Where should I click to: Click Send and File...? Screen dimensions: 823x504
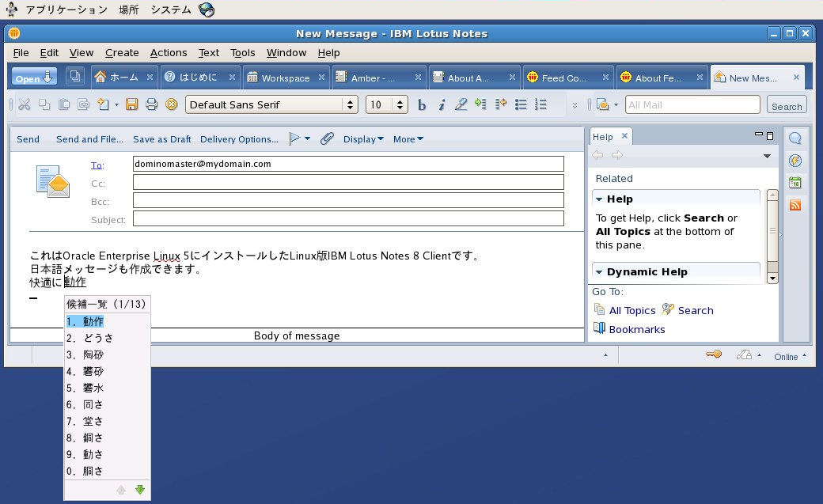click(x=89, y=139)
